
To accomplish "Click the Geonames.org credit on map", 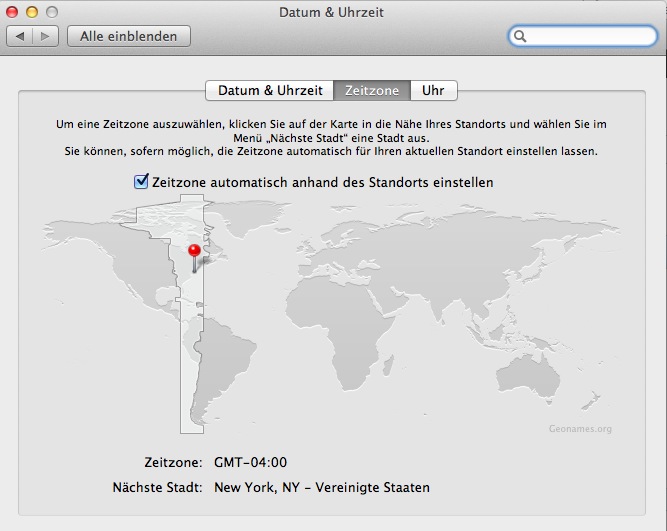I will pos(580,428).
